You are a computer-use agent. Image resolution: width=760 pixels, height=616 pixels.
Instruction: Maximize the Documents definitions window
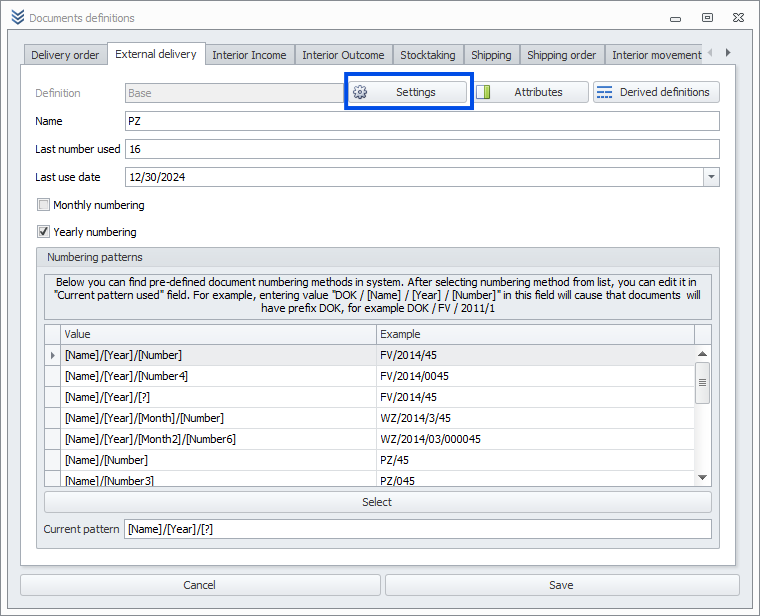click(x=707, y=18)
